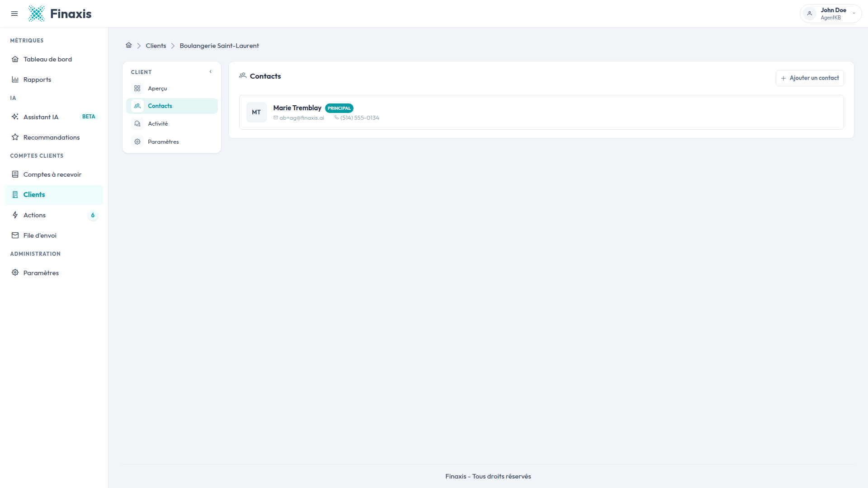868x488 pixels.
Task: Open File d'envoi in sidebar
Action: (x=54, y=235)
